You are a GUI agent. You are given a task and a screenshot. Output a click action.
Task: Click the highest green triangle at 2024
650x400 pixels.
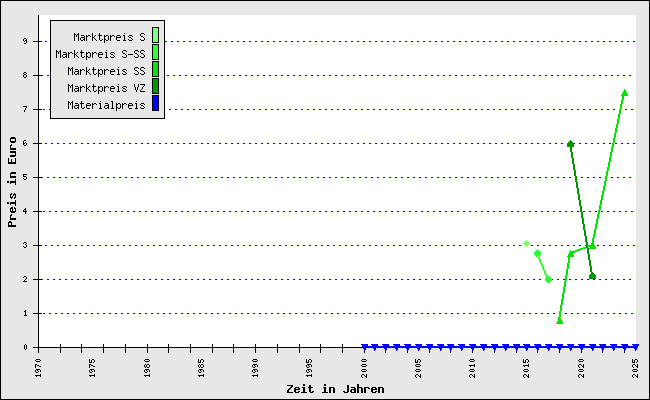point(625,93)
